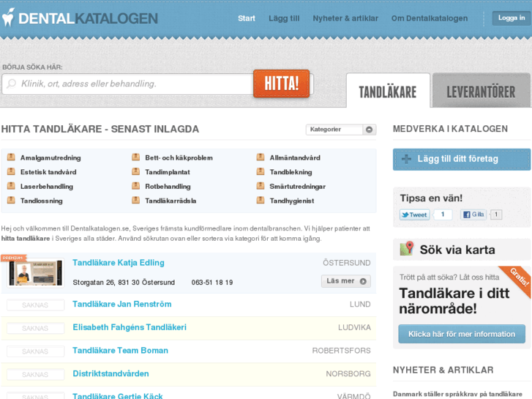Click the category icon beside Smärtutredningar
Screen dimensions: 532x399
261,186
